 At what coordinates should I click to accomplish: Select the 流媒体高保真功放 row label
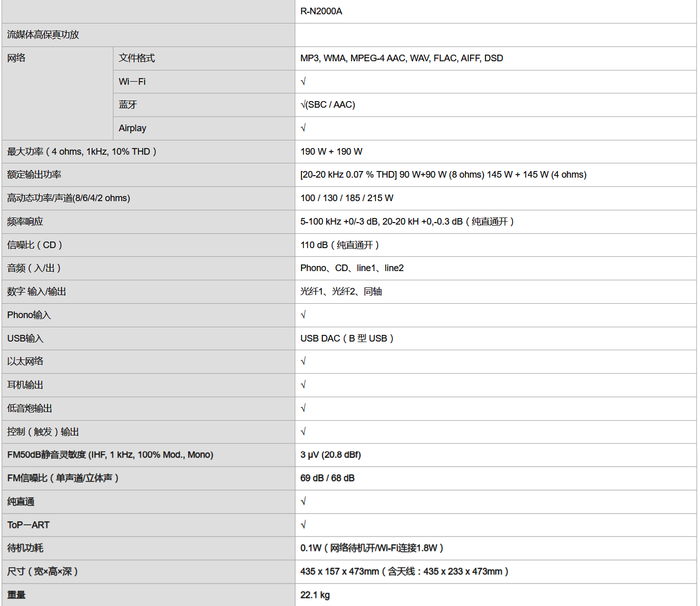[43, 35]
